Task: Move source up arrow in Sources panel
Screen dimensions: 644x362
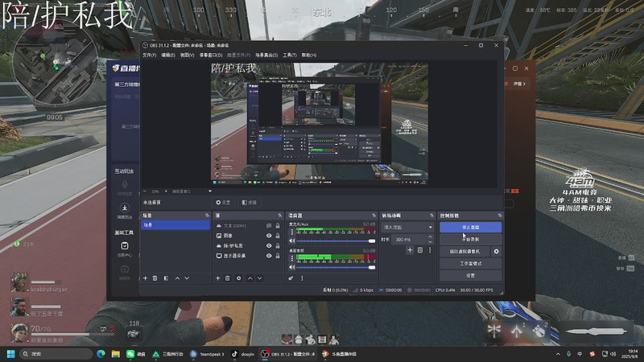Action: click(250, 278)
